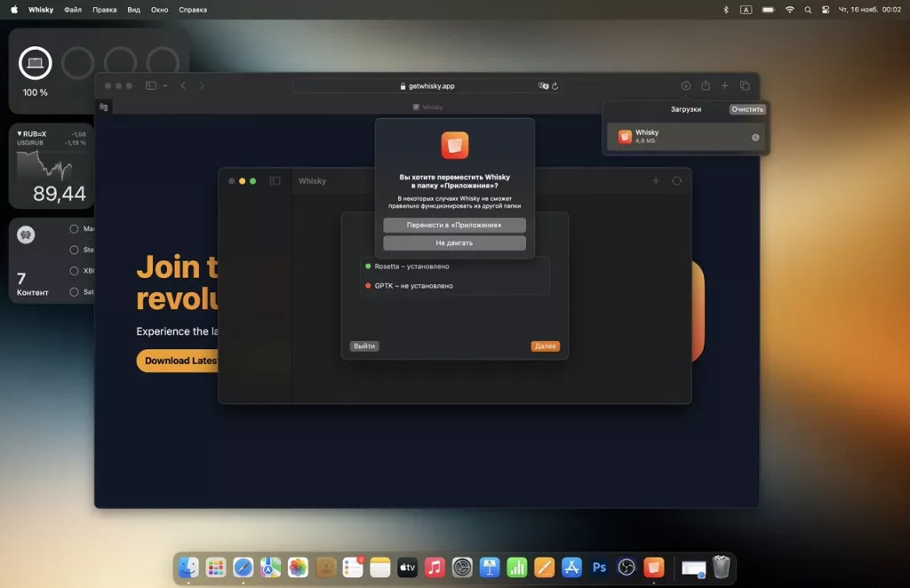
Task: Open the Окно menu
Action: click(160, 10)
